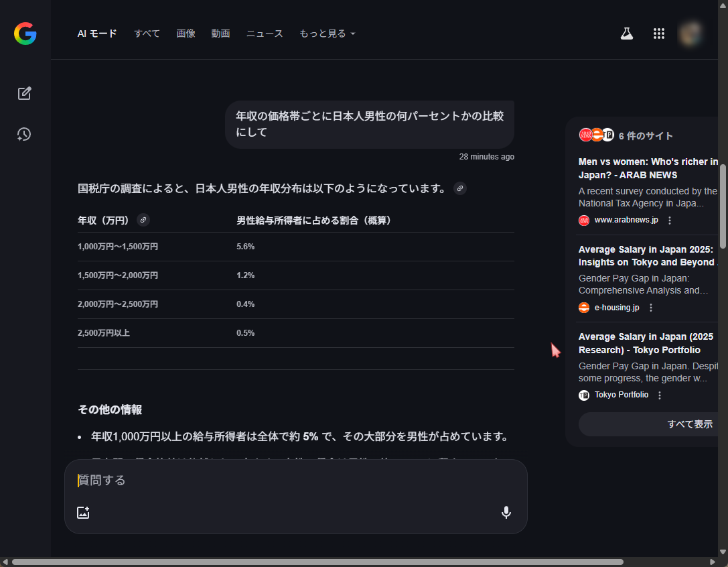Open options menu for e-housing.jp source
Viewport: 728px width, 567px height.
coord(650,308)
